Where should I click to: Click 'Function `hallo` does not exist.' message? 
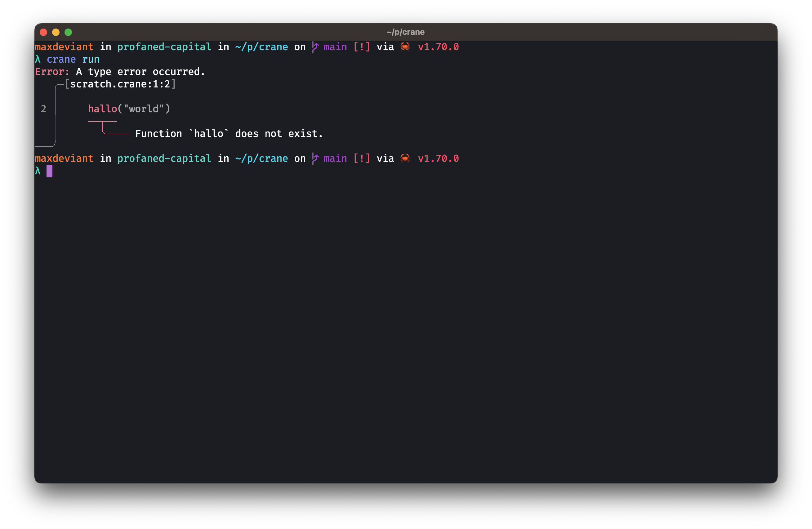click(229, 134)
